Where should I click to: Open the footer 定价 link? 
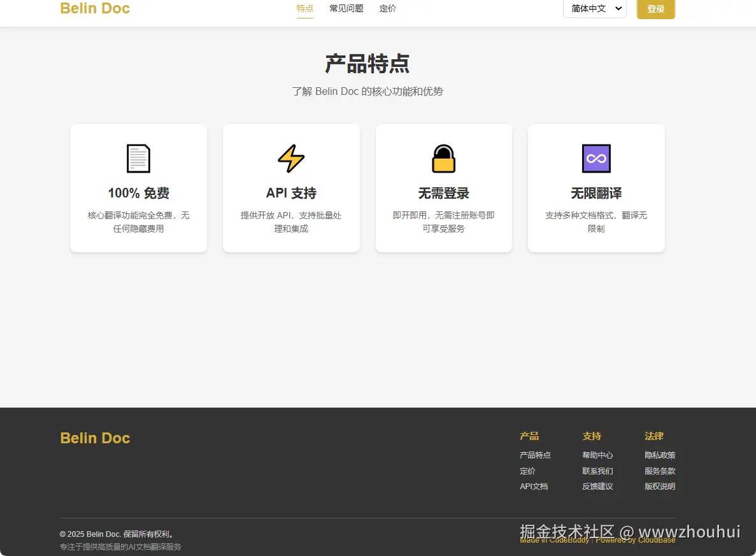coord(527,471)
